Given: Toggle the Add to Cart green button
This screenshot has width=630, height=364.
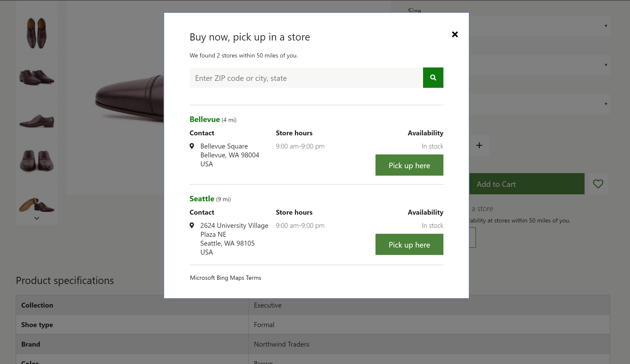Looking at the screenshot, I should pos(527,183).
